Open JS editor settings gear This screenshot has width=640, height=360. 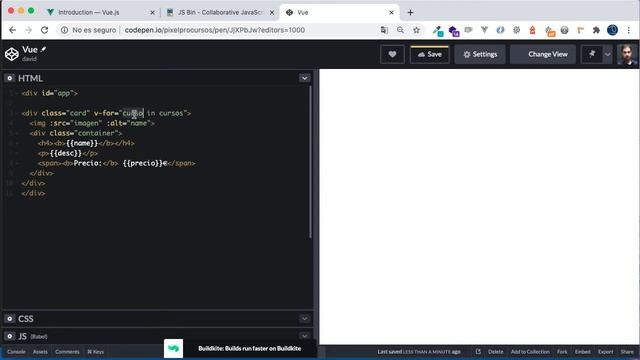(x=10, y=336)
